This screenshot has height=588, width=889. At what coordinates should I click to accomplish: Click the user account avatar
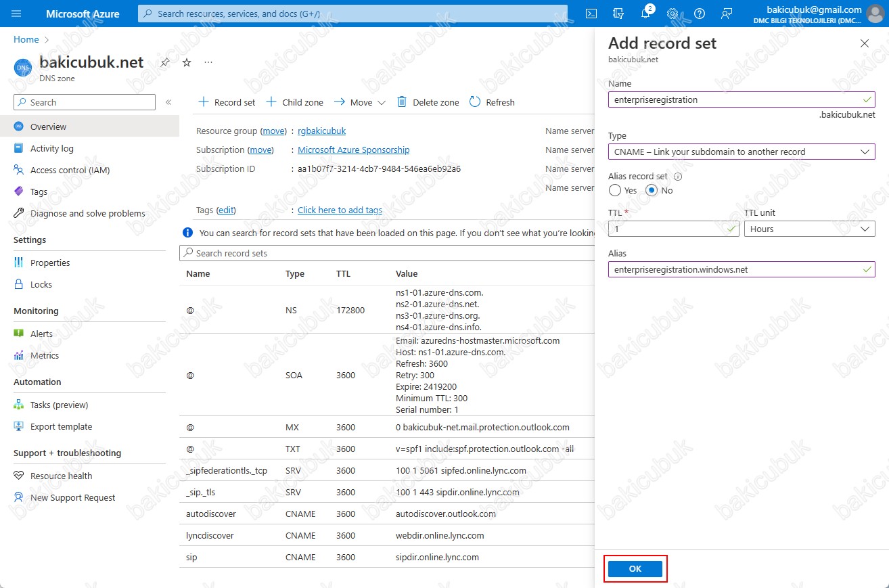(x=875, y=14)
